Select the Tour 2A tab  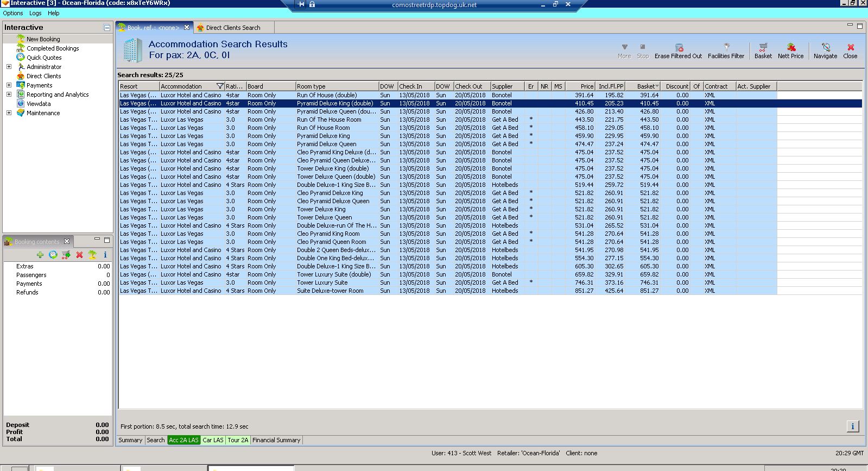tap(238, 440)
